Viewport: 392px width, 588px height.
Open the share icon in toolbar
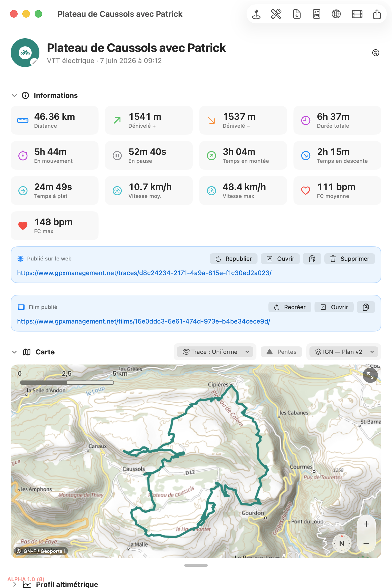point(377,14)
